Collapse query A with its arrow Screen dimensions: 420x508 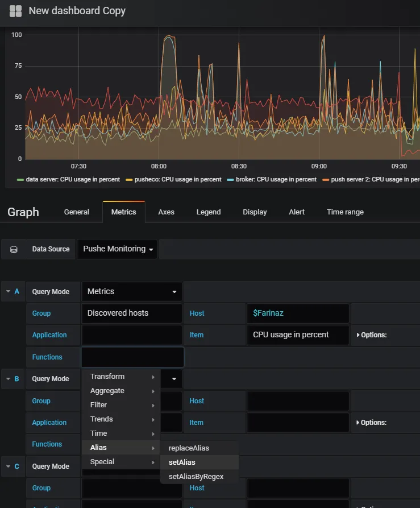coord(8,291)
